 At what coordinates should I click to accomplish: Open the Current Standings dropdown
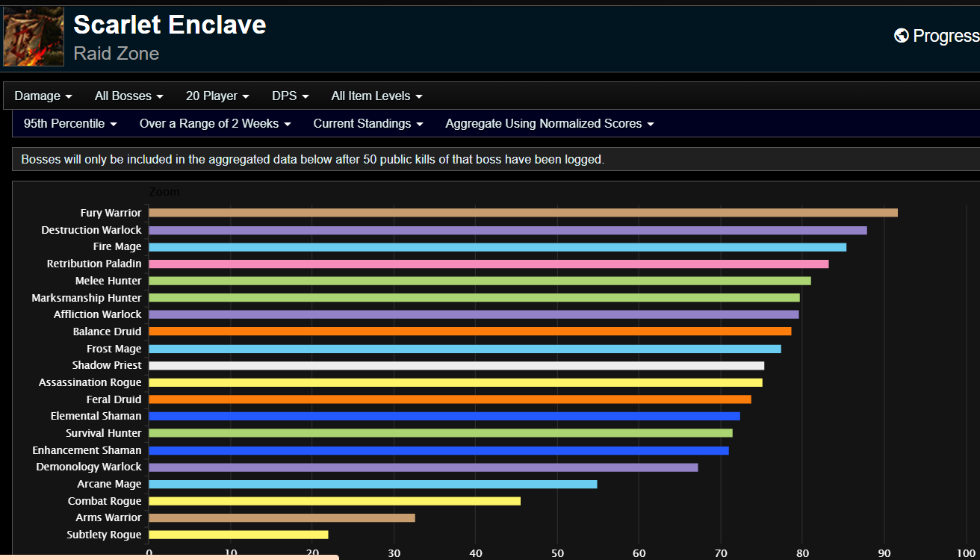coord(368,123)
